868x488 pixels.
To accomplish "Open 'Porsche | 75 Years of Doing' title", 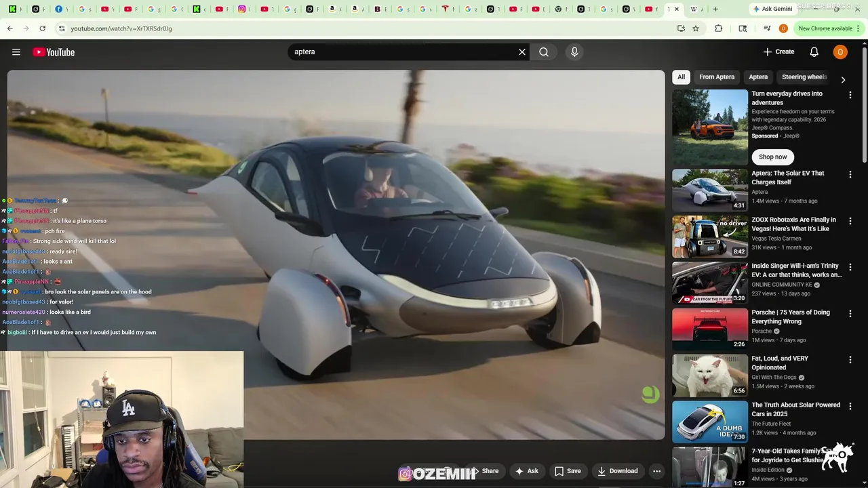I will point(791,317).
